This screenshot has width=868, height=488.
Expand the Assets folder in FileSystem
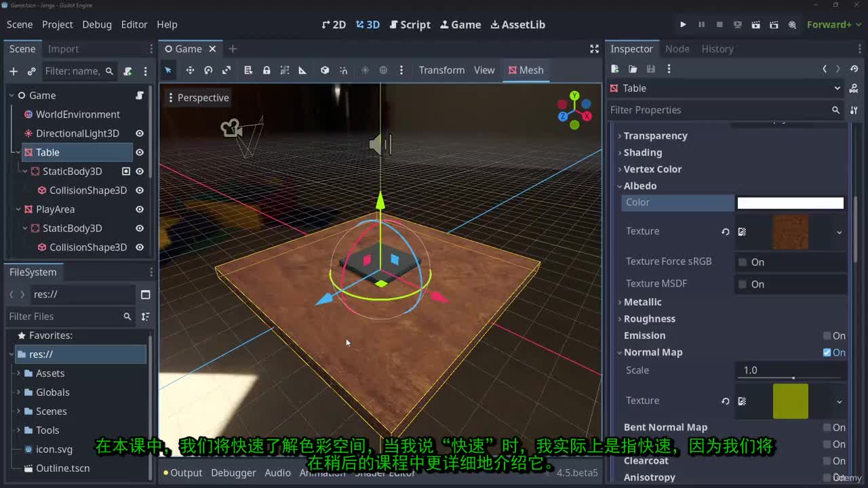coord(18,373)
